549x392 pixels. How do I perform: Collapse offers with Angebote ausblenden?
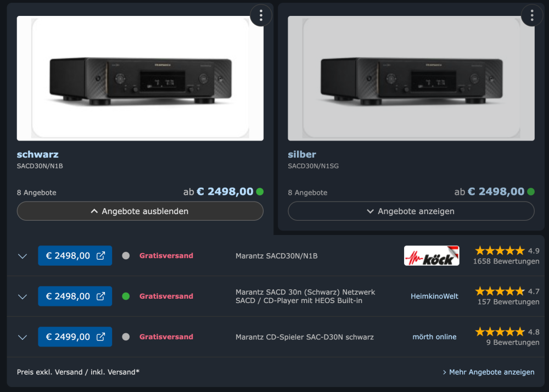click(x=140, y=211)
